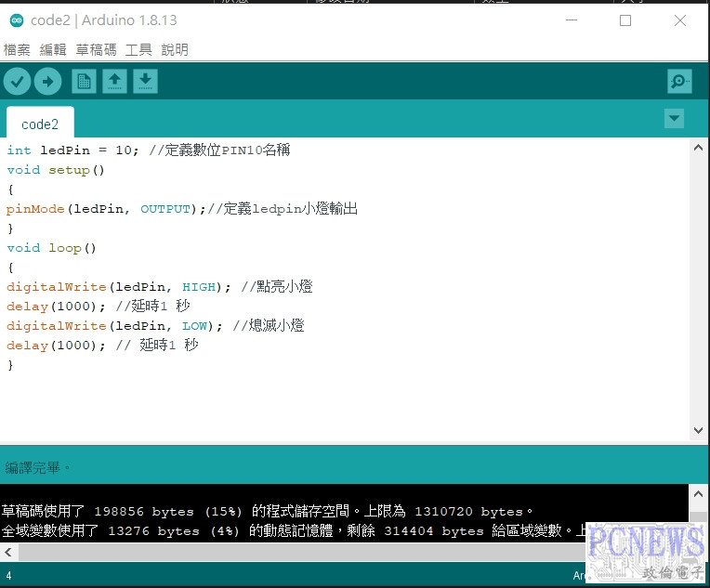Select the code2 sketch tab
Screen dimensions: 710x588
(40, 124)
